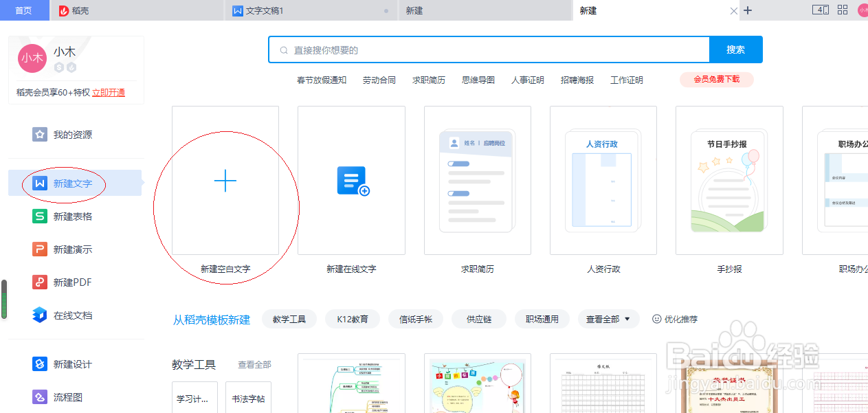
Task: Click the W icon on 文字文稿1 tab
Action: (238, 11)
